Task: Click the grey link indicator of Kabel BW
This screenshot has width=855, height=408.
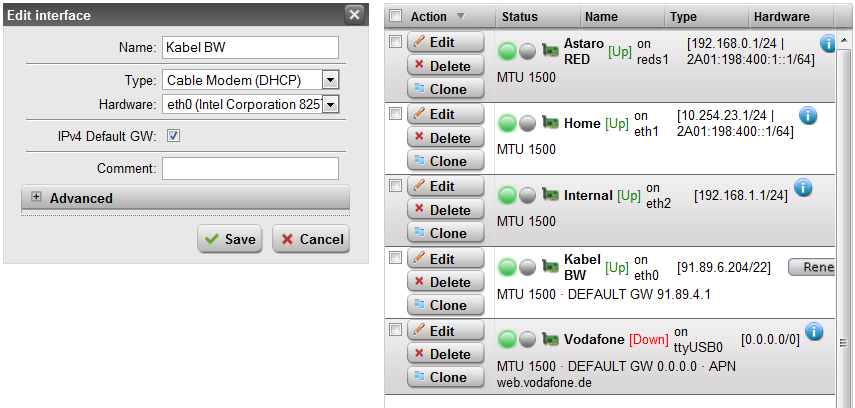Action: (527, 267)
